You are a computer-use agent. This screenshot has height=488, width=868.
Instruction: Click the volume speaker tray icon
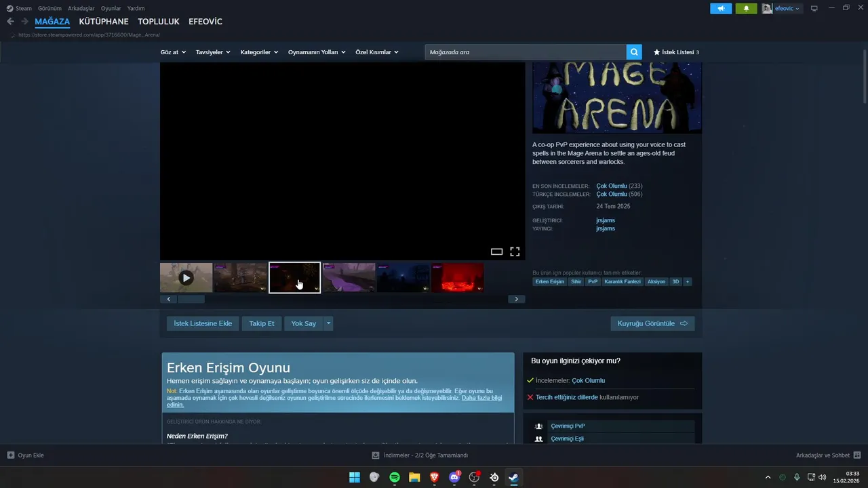point(823,477)
